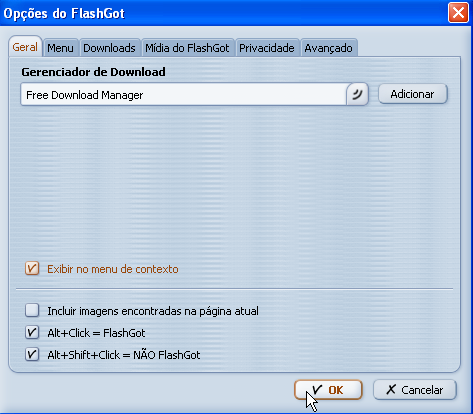Enable Incluir imagens encontradas na página atual
The image size is (473, 414).
coord(32,310)
